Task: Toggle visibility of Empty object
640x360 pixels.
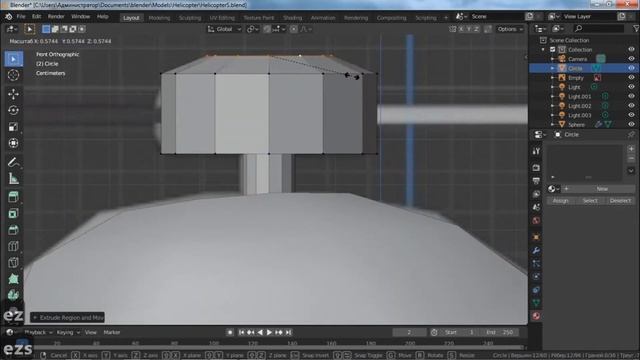Action: [x=631, y=78]
